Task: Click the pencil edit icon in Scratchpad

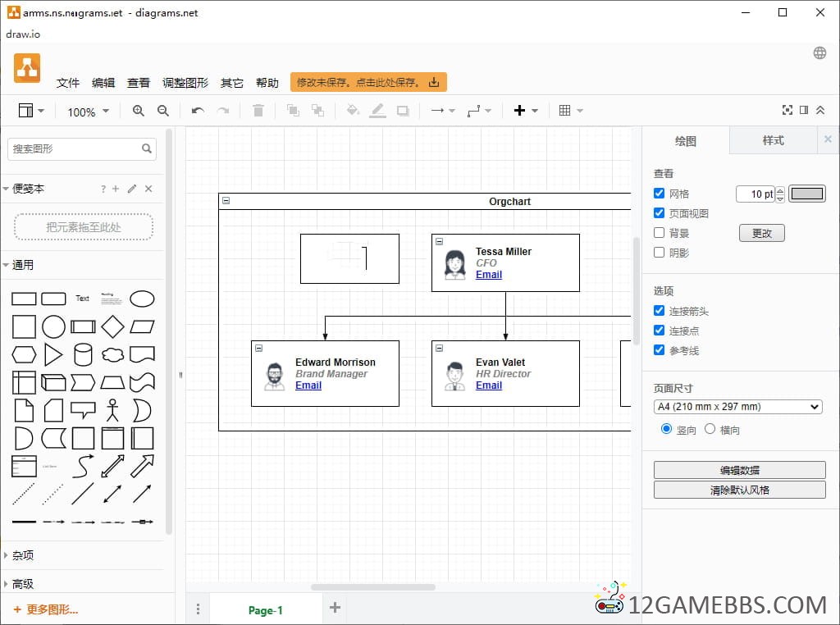Action: (132, 189)
